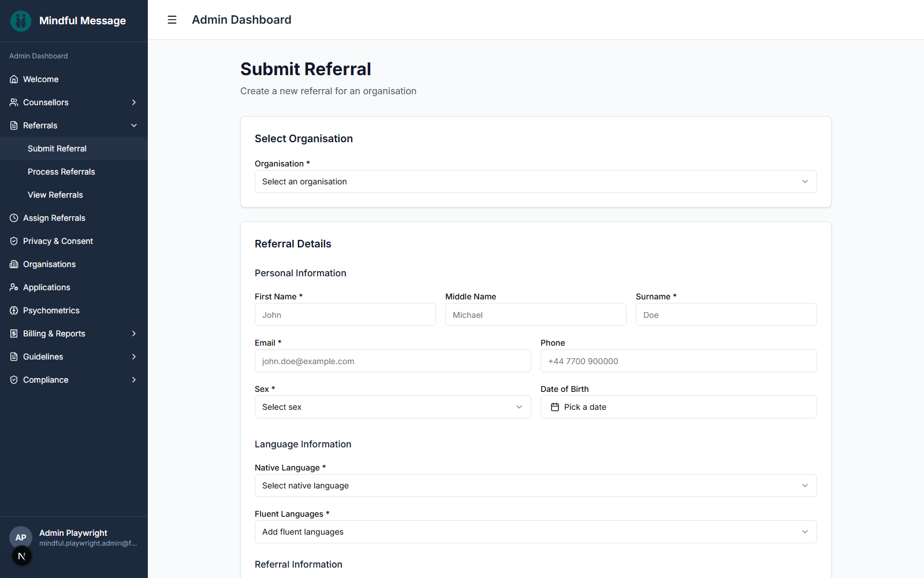Open Assign Referrals in sidebar
This screenshot has width=924, height=578.
click(x=74, y=218)
